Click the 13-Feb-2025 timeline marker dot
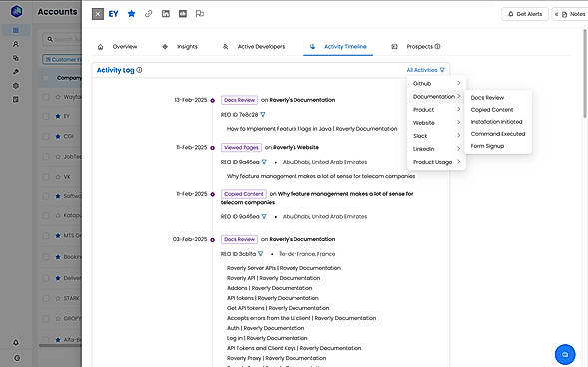The width and height of the screenshot is (588, 367). (213, 100)
